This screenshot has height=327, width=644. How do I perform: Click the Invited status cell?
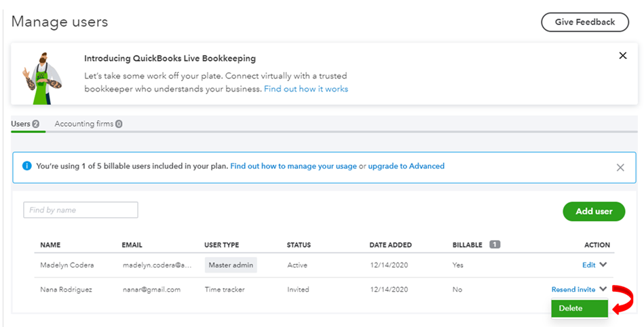click(x=298, y=290)
